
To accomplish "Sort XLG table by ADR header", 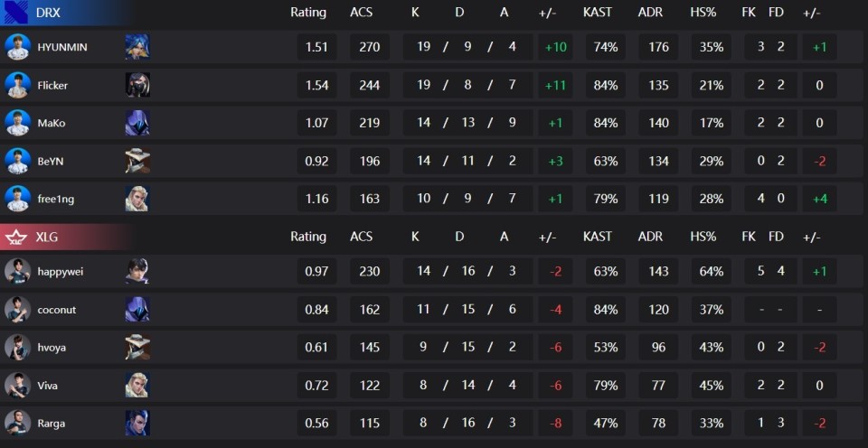I will pos(650,237).
